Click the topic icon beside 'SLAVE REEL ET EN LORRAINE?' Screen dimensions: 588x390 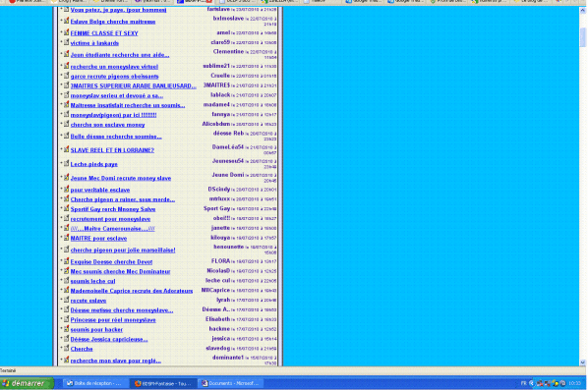tap(67, 149)
